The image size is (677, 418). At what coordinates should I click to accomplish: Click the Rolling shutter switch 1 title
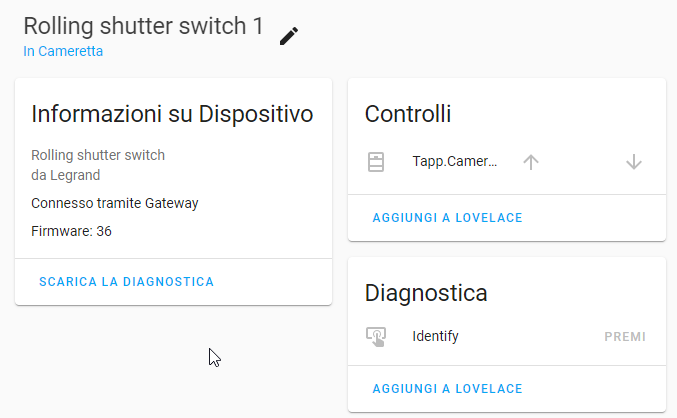[143, 26]
